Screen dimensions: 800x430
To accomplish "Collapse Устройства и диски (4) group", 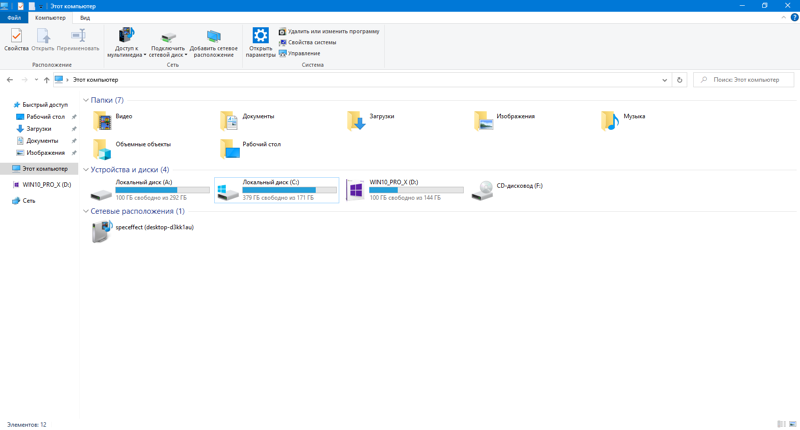I will [x=86, y=170].
